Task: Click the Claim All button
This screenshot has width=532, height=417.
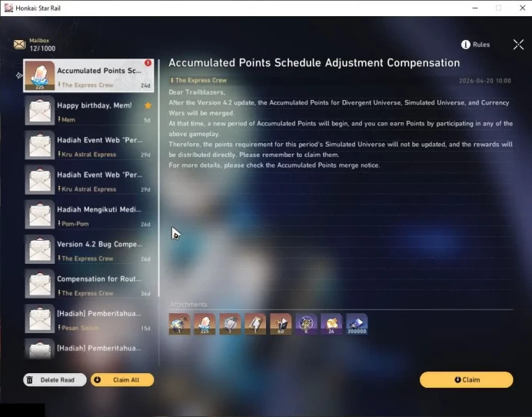Action: 122,379
